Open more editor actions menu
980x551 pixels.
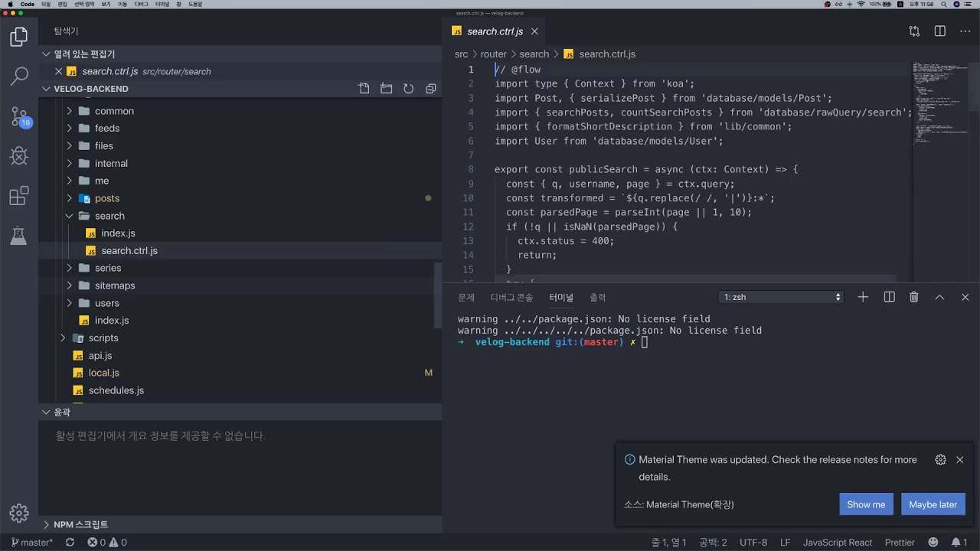963,31
